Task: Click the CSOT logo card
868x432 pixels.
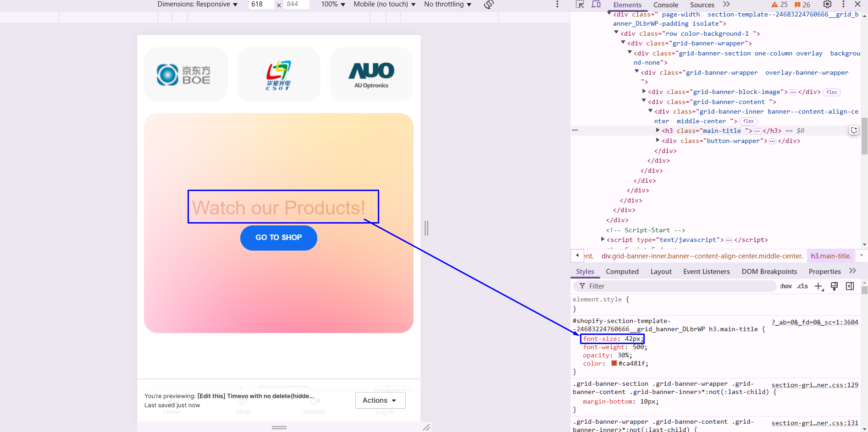Action: (279, 74)
